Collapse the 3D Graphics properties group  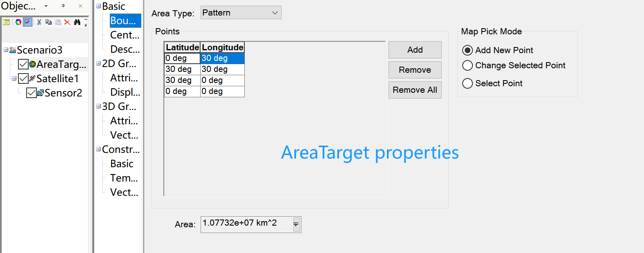pos(99,106)
